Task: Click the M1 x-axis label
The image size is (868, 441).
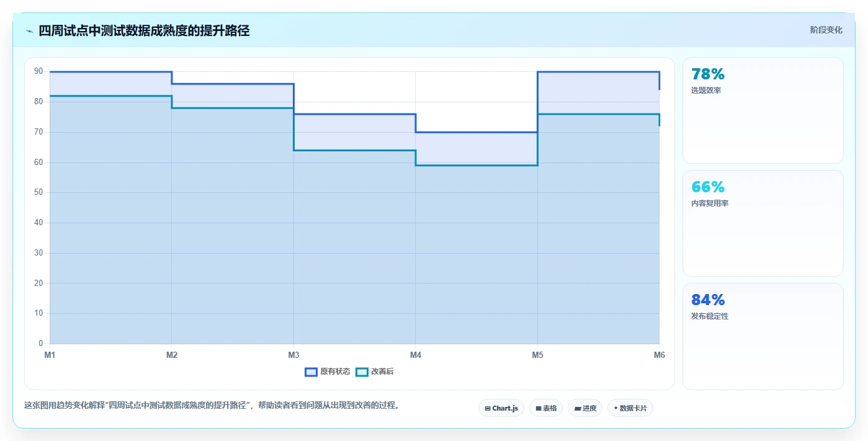Action: [50, 355]
